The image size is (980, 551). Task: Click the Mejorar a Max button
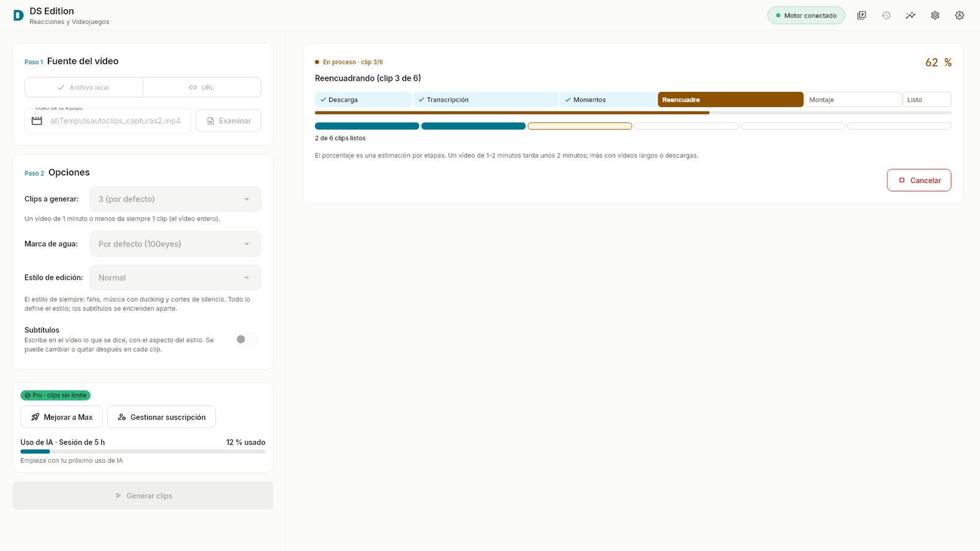(x=62, y=417)
